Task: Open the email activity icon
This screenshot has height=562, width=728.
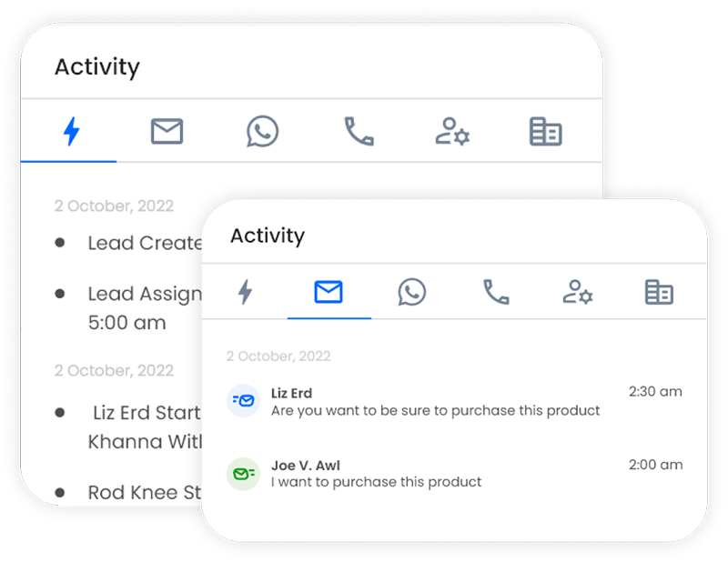Action: click(x=166, y=132)
